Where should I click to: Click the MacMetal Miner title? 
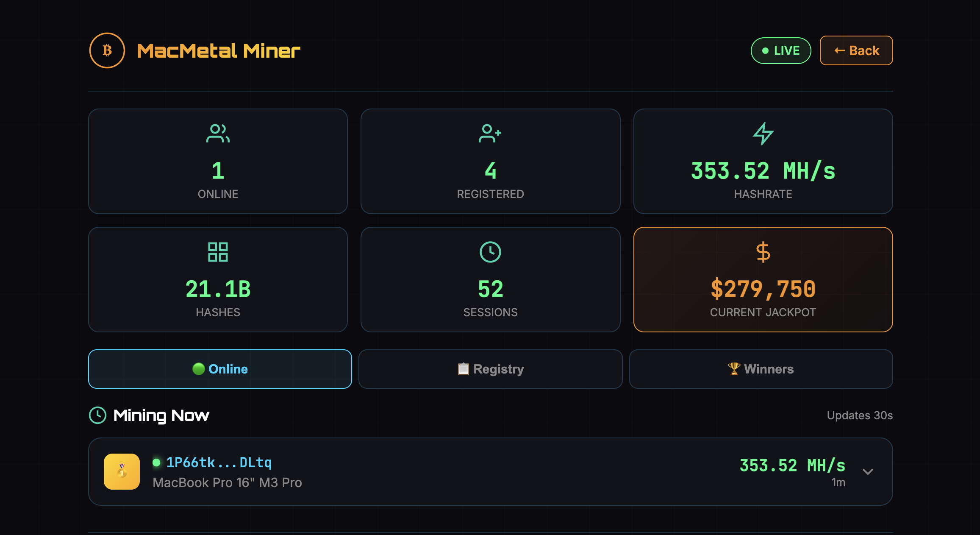[x=219, y=51]
